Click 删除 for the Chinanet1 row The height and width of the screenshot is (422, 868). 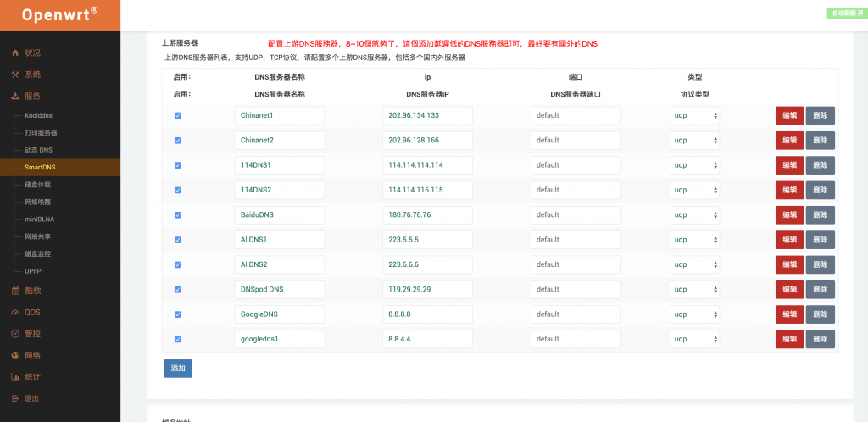coord(820,115)
